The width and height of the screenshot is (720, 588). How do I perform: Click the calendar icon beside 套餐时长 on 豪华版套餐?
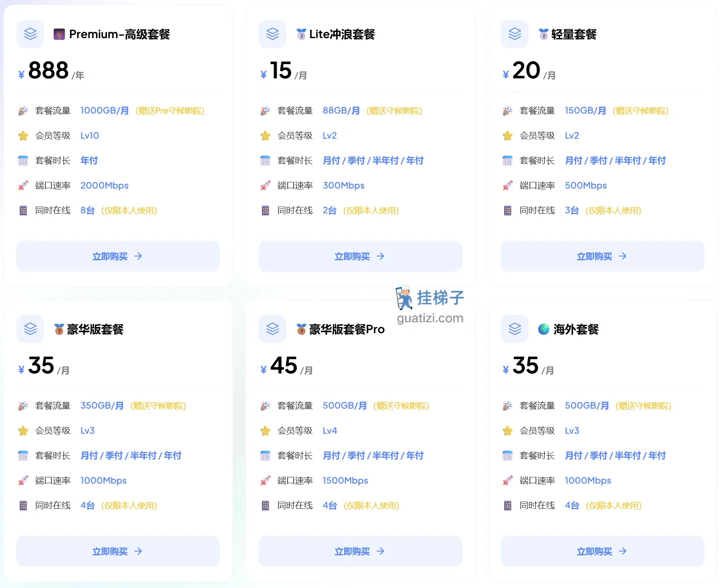click(23, 456)
